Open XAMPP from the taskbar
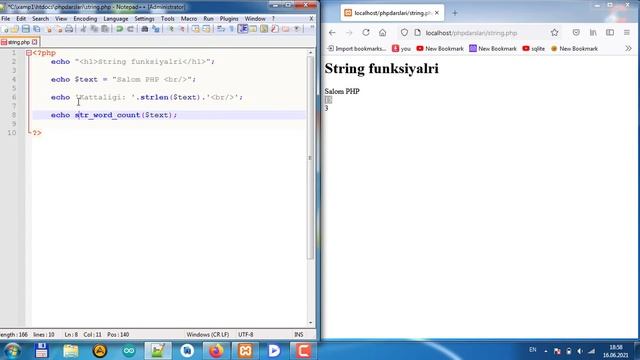 [245, 351]
